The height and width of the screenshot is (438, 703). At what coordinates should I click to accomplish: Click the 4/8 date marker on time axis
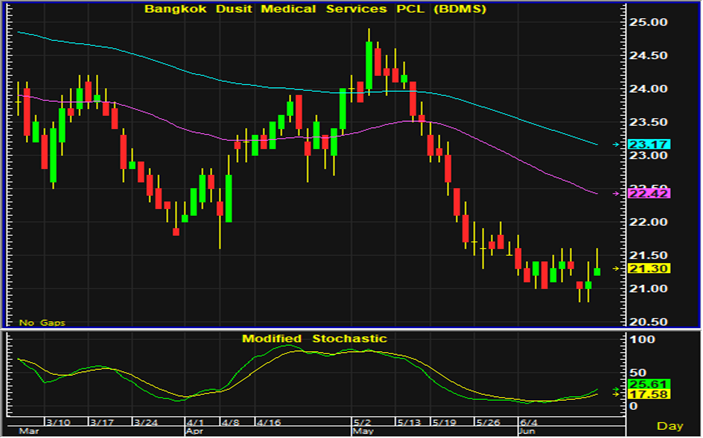231,422
